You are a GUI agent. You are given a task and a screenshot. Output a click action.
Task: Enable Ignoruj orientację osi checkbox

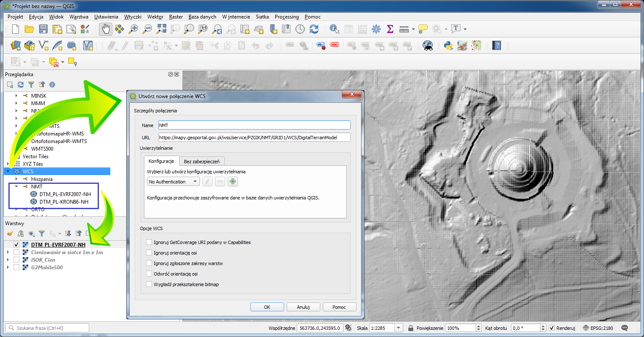[149, 252]
